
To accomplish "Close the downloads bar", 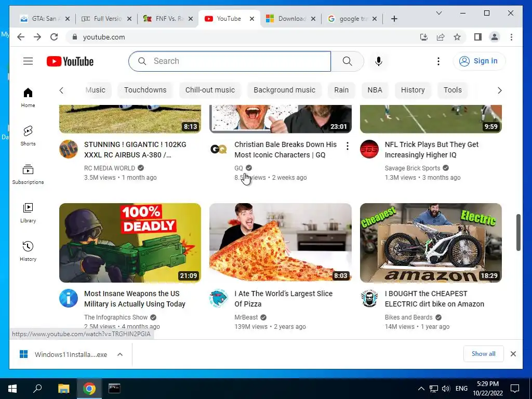I will click(513, 354).
